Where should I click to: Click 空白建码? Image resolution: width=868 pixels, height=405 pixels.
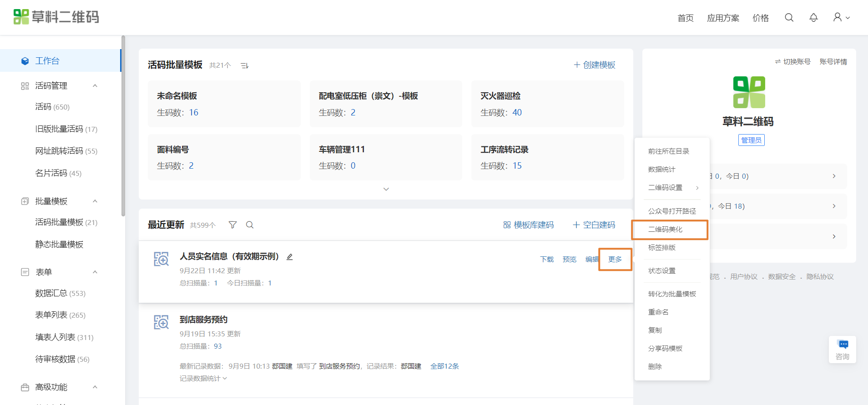594,225
